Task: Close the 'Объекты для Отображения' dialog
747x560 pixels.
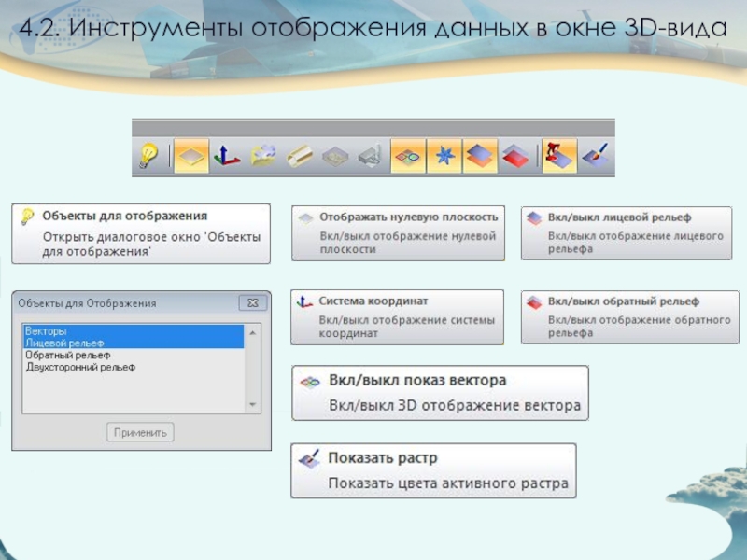Action: coord(253,302)
